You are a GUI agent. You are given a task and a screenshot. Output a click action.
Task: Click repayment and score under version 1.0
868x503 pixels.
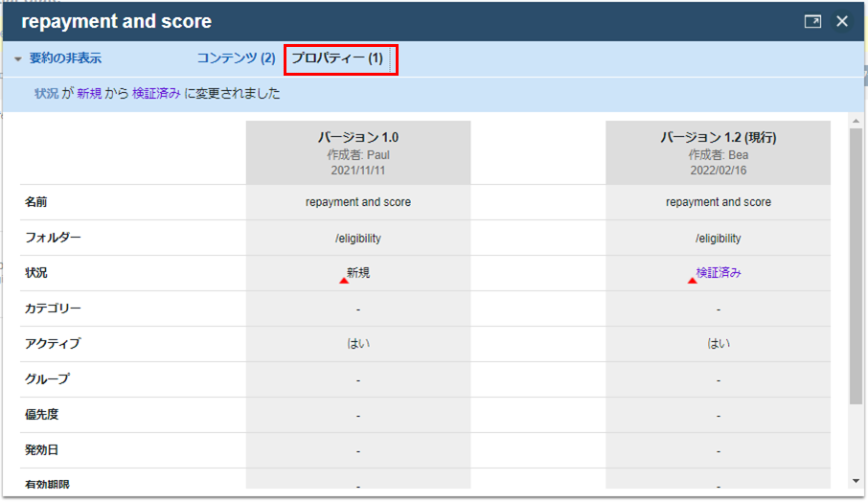(358, 202)
